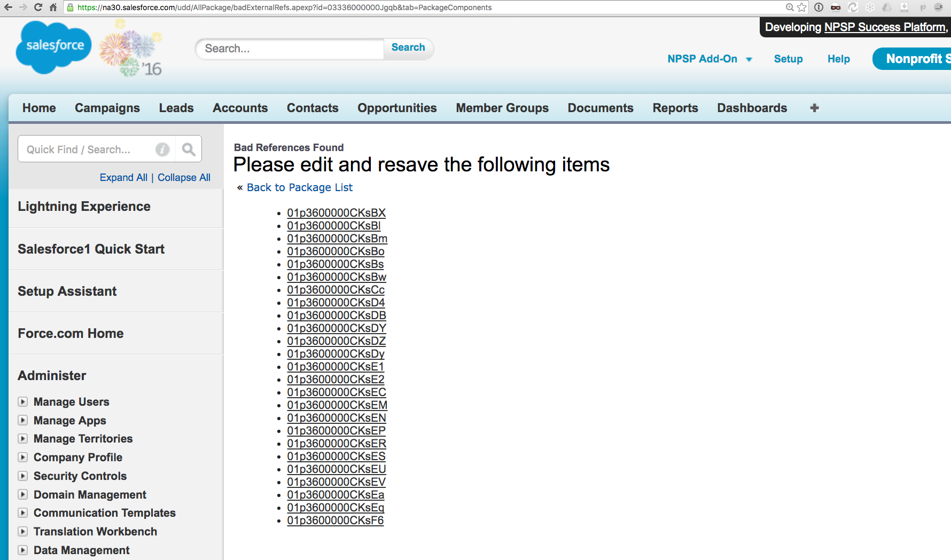The image size is (951, 560).
Task: Open the Opportunities tab
Action: coord(397,108)
